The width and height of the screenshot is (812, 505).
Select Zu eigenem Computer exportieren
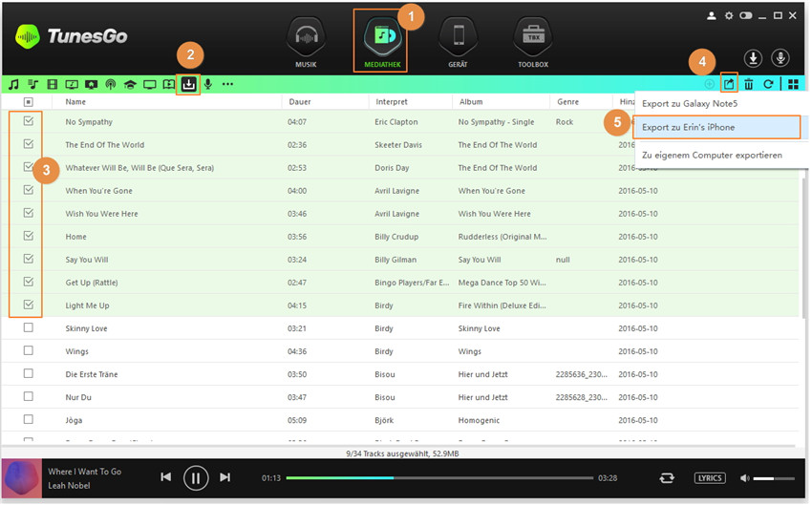coord(712,155)
